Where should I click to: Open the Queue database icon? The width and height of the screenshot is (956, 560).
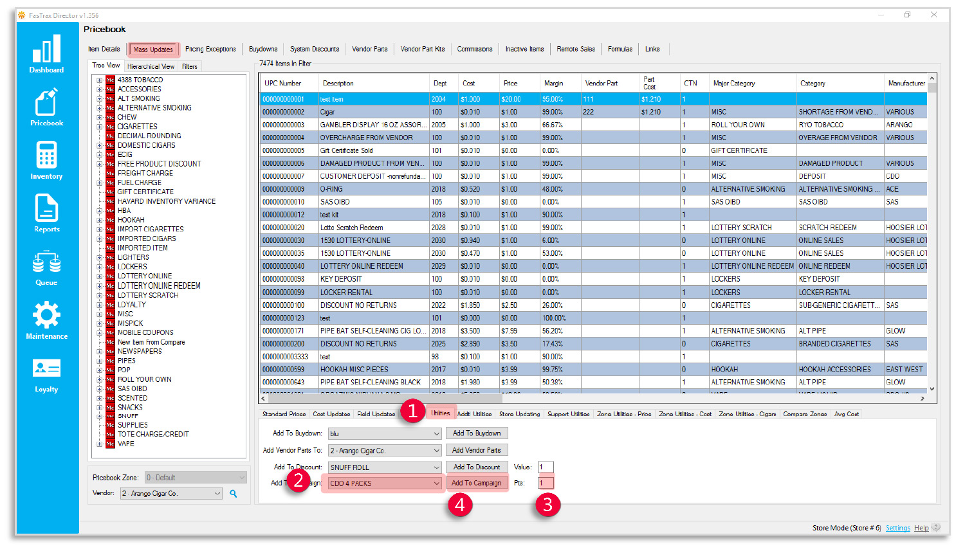point(46,267)
